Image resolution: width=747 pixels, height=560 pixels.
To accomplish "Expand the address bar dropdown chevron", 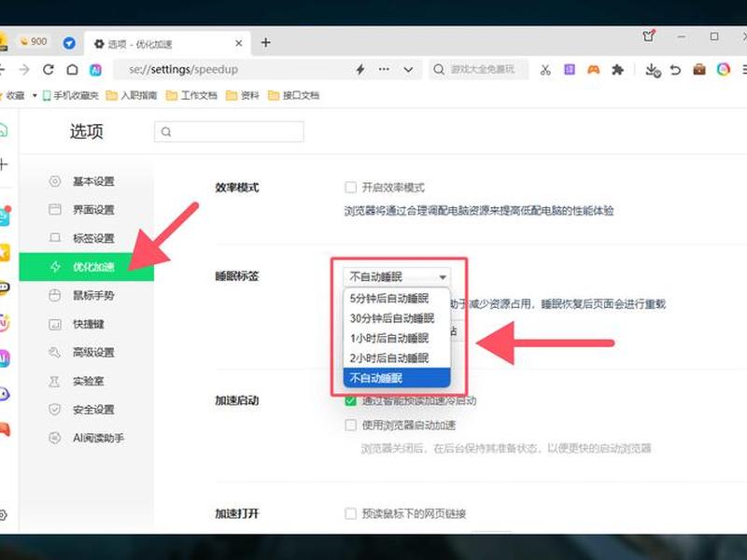I will pyautogui.click(x=408, y=70).
